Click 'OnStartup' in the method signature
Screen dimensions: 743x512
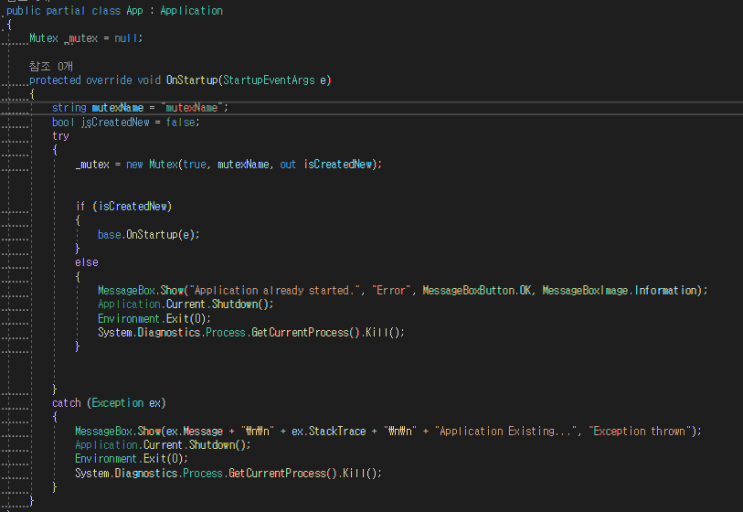[x=191, y=80]
